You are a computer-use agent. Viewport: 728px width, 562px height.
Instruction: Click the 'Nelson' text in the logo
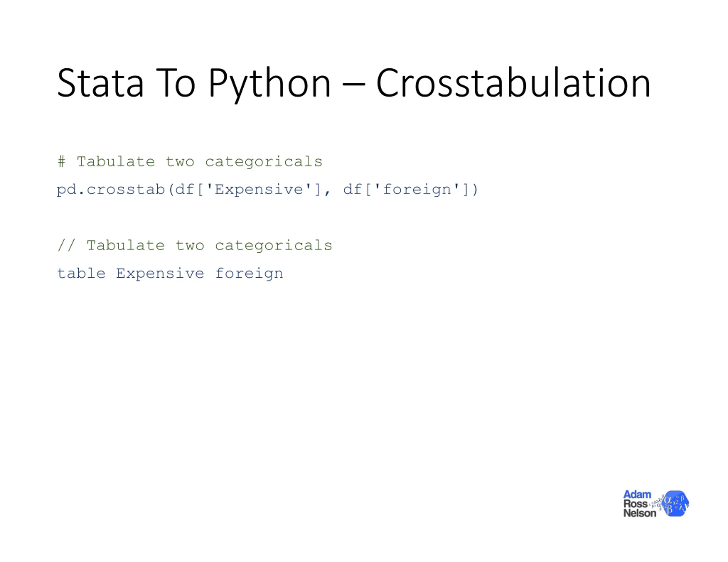tap(640, 513)
